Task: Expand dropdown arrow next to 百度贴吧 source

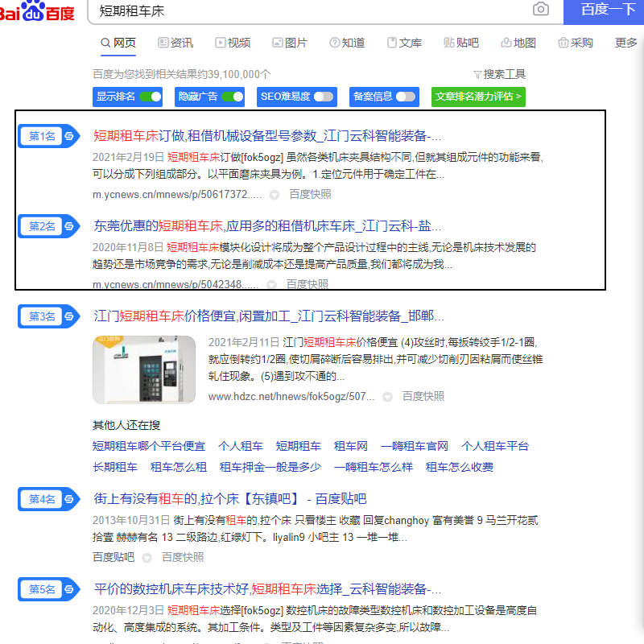Action: pyautogui.click(x=147, y=558)
